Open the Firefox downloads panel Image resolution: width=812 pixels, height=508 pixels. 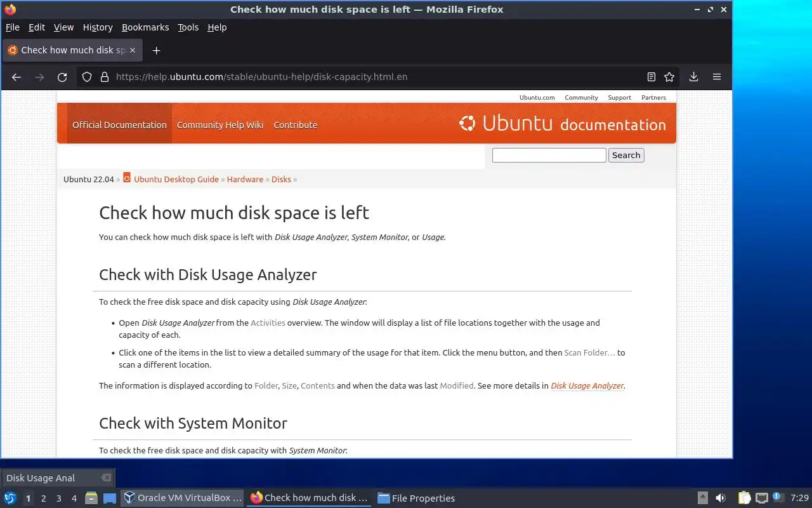click(693, 77)
